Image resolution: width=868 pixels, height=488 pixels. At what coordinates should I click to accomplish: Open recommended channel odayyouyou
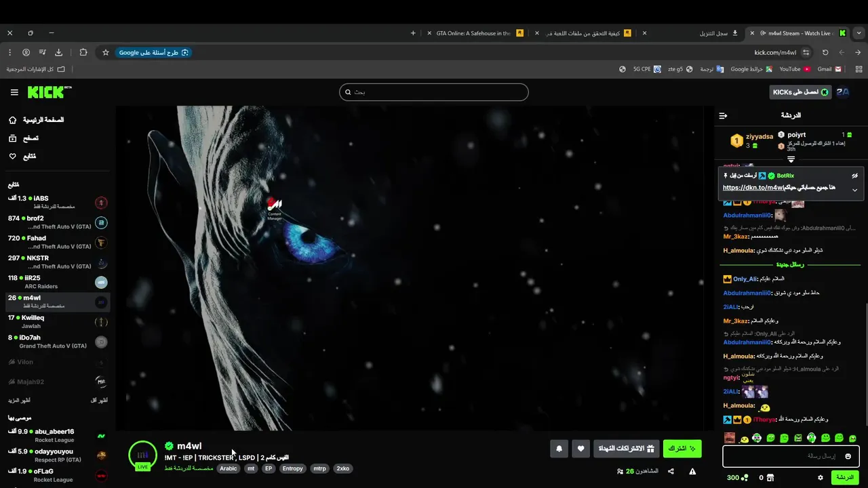click(55, 455)
